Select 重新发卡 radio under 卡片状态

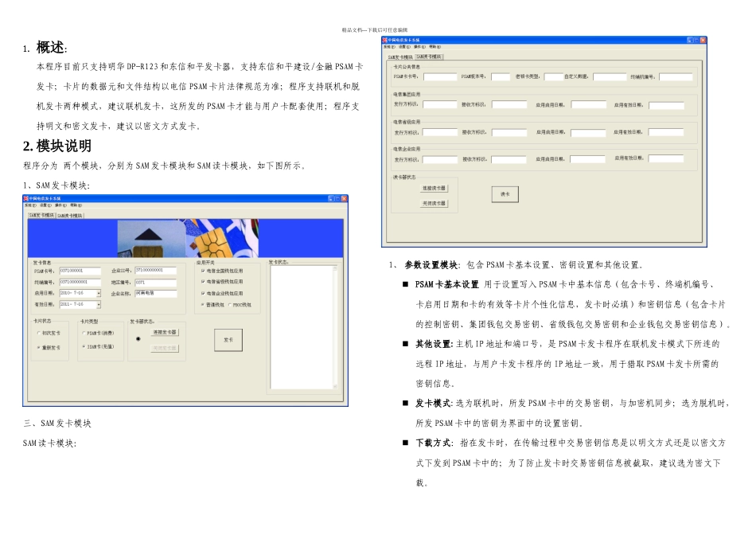[38, 347]
